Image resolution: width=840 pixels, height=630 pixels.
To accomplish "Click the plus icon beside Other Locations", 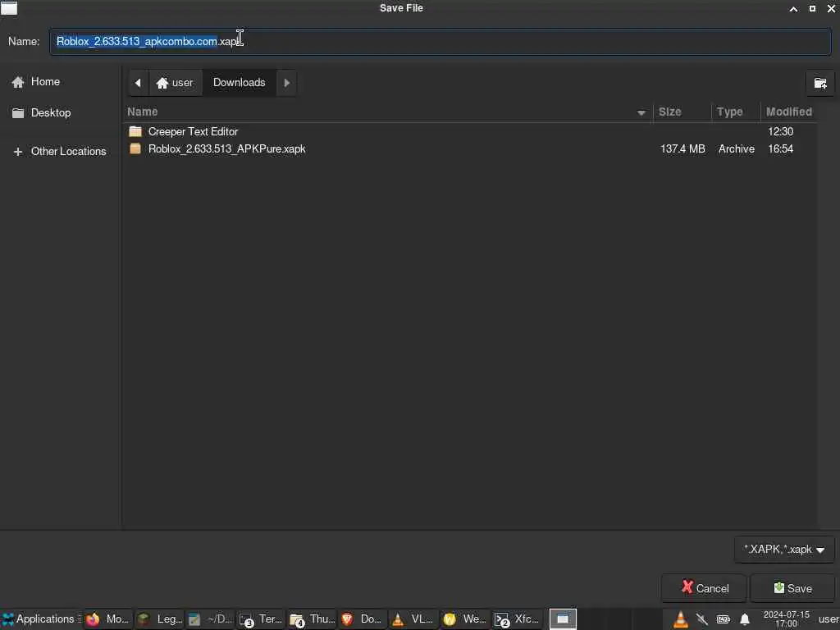I will point(18,152).
